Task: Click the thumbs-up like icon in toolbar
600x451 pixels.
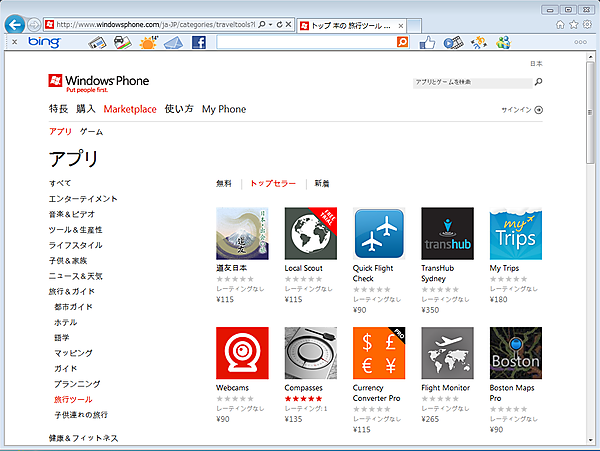Action: point(427,42)
